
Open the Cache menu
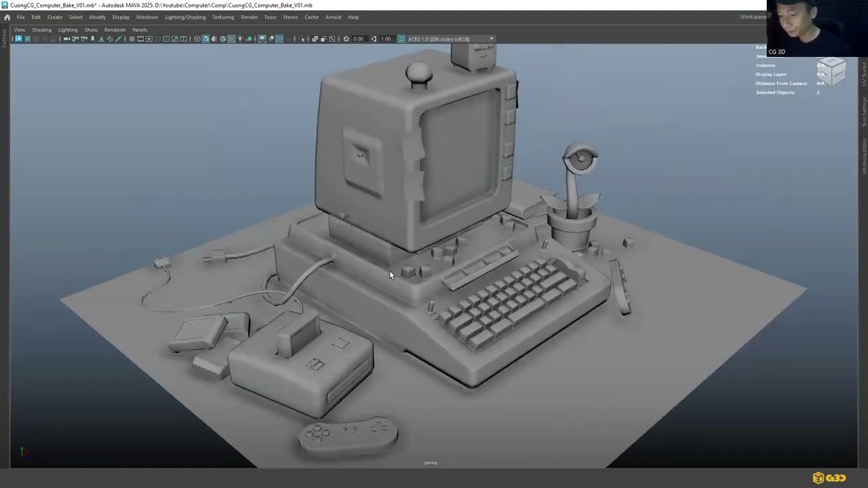tap(312, 17)
